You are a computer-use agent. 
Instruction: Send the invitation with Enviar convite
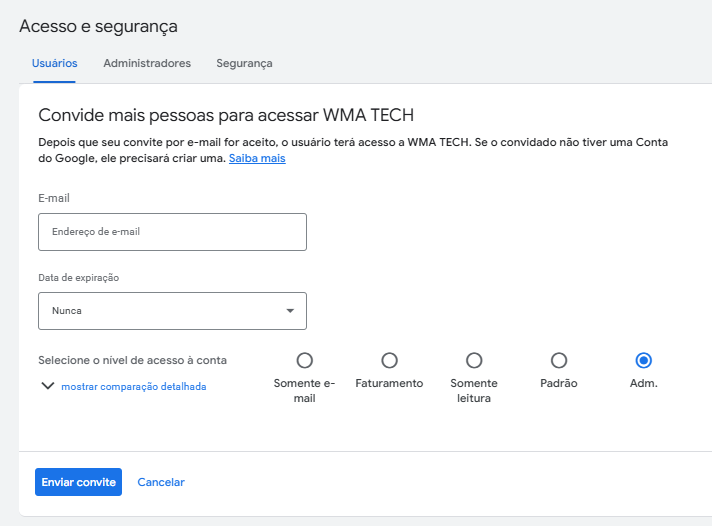[79, 482]
